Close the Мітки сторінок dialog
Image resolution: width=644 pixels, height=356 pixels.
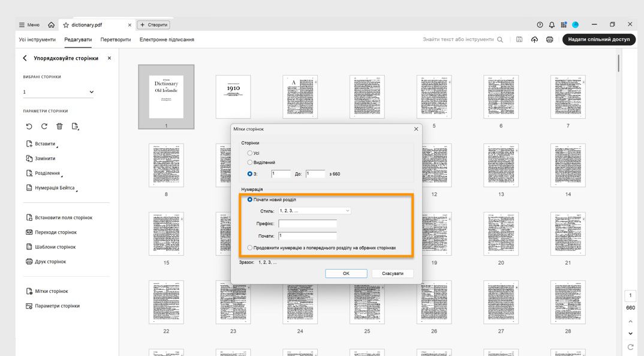416,129
